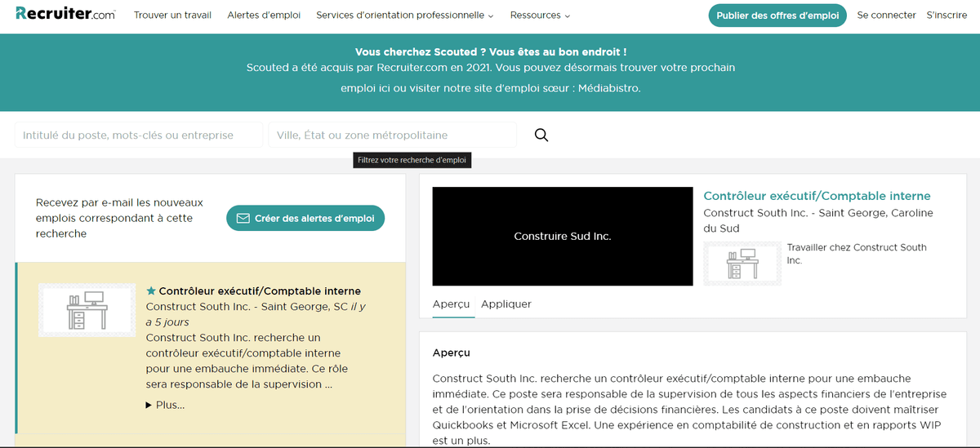Click the black Construire Sud Inc. banner

pyautogui.click(x=563, y=236)
